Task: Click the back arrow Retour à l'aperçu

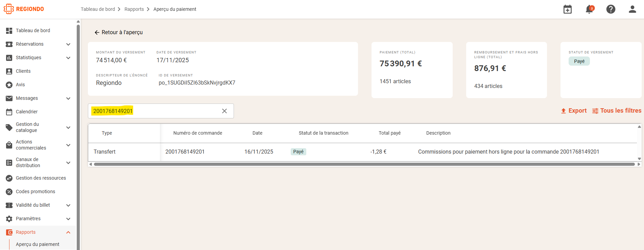Action: [118, 32]
